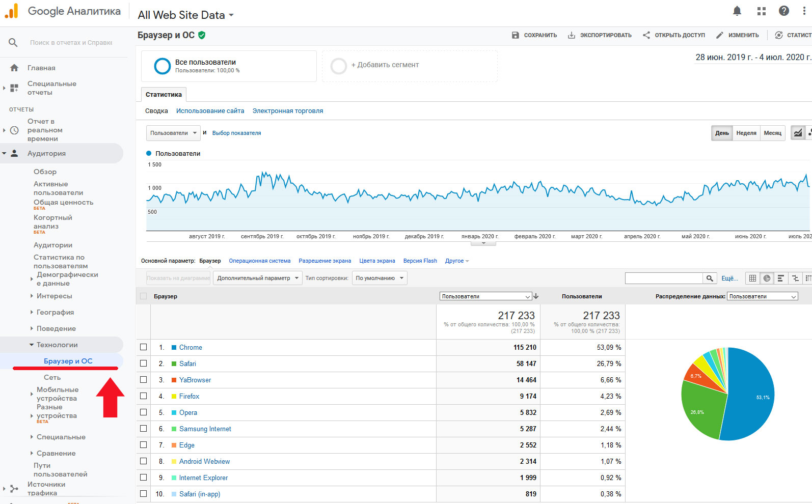
Task: Tick the checkbox for Samsung Internet row
Action: (144, 429)
